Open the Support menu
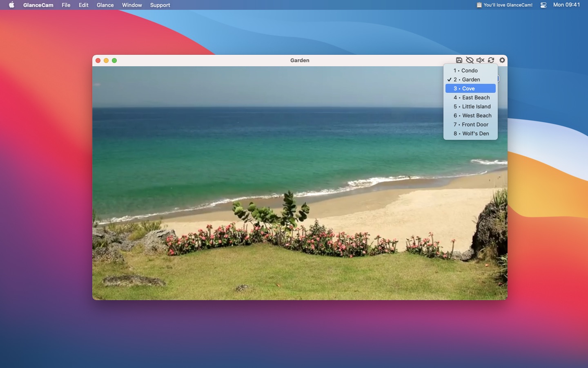The image size is (588, 368). click(x=160, y=5)
